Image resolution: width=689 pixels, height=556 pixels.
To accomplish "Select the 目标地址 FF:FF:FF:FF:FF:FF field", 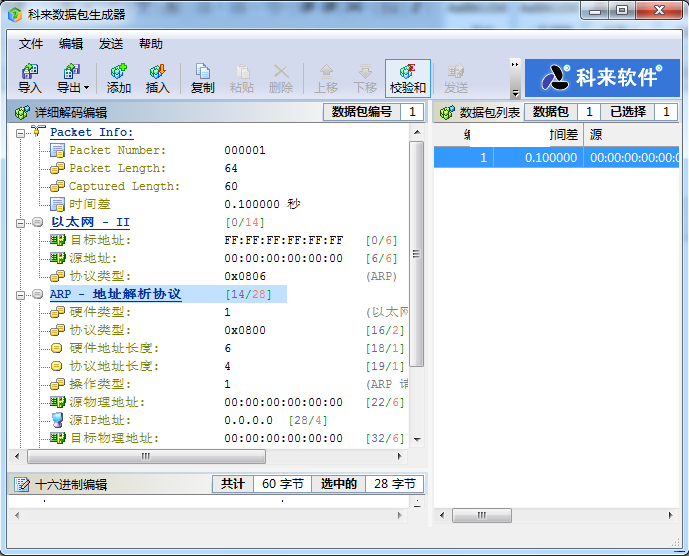I will pyautogui.click(x=283, y=240).
